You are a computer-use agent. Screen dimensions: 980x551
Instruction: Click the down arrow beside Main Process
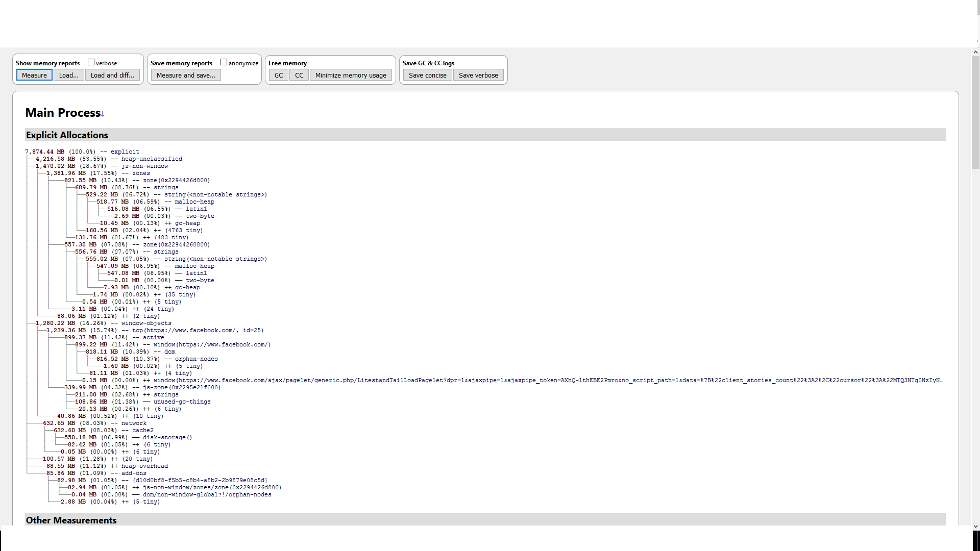(x=103, y=114)
